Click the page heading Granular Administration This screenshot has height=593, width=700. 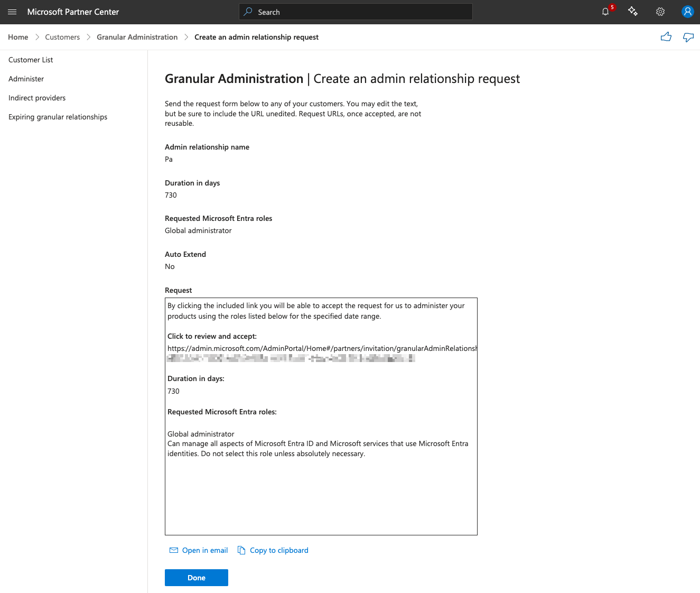[234, 79]
